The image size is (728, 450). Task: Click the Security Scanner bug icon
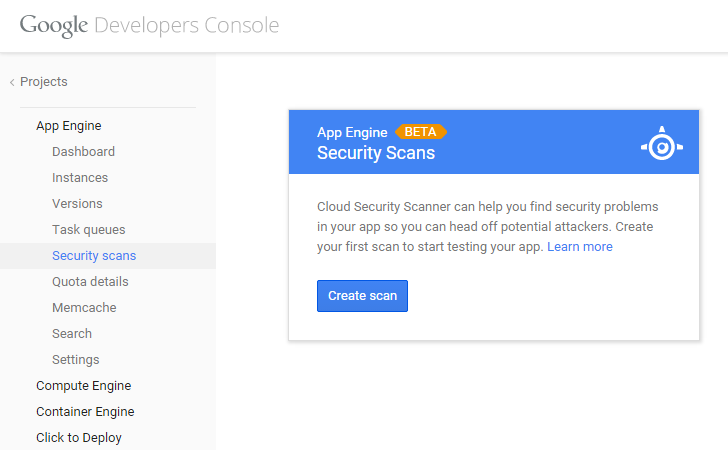[661, 145]
